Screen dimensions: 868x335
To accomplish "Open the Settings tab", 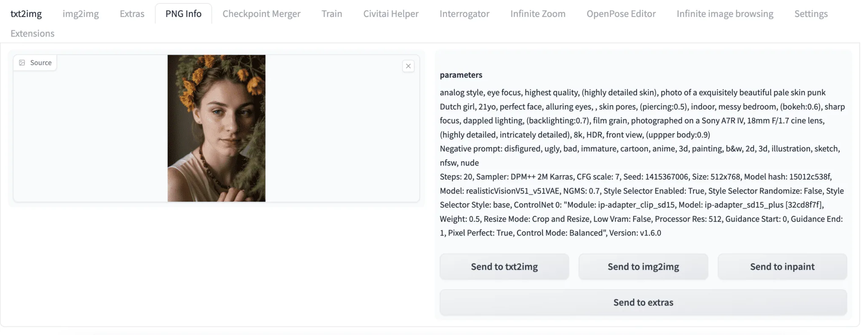I will [x=810, y=14].
